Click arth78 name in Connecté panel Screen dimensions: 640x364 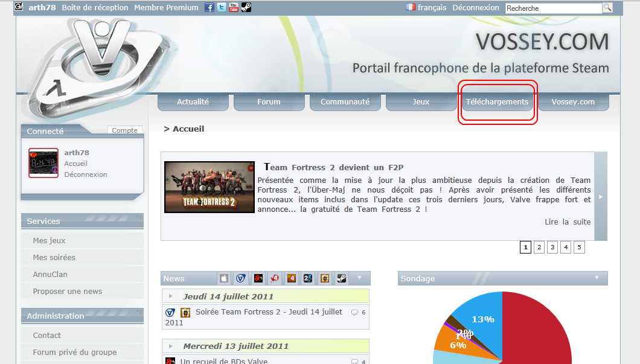click(x=77, y=153)
